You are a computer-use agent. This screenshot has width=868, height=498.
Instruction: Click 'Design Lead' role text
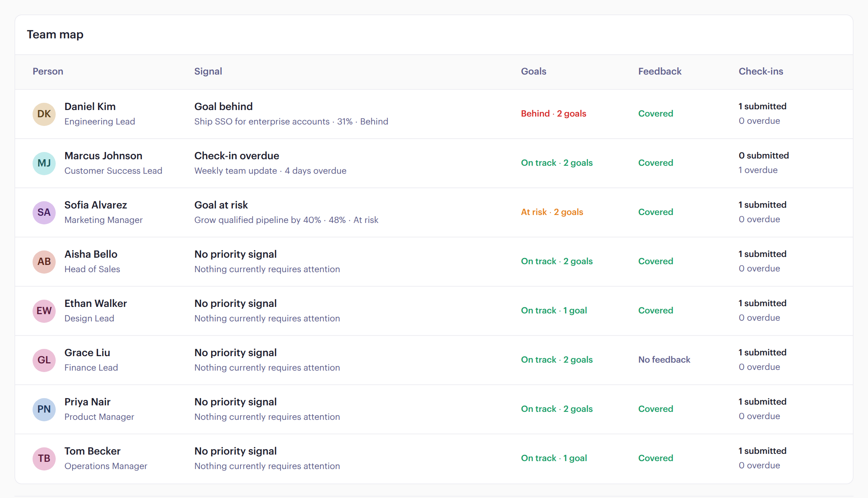[x=89, y=318]
